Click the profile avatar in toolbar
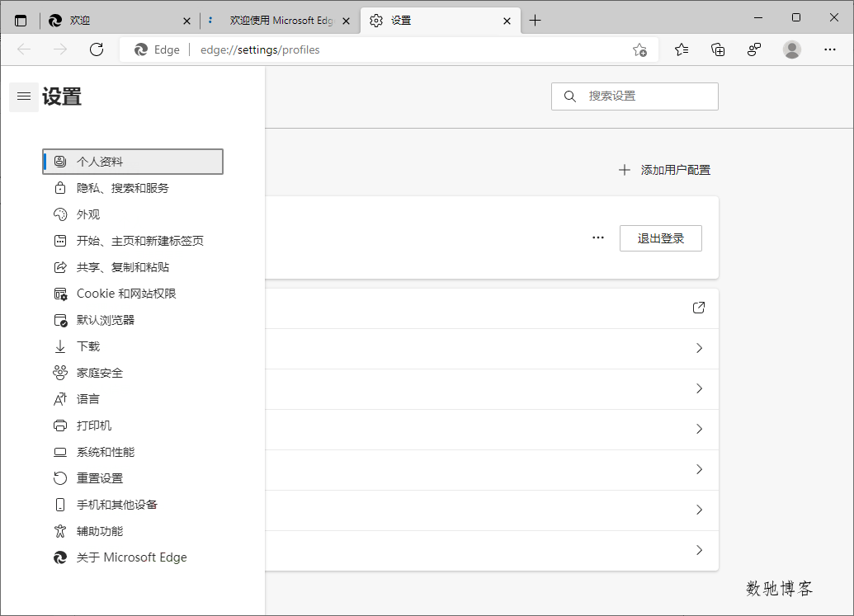Viewport: 854px width, 616px height. tap(792, 49)
